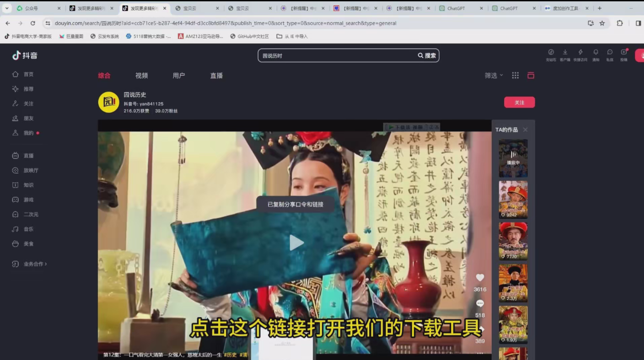This screenshot has width=644, height=360.
Task: Select the 综合 search results tab
Action: click(104, 76)
